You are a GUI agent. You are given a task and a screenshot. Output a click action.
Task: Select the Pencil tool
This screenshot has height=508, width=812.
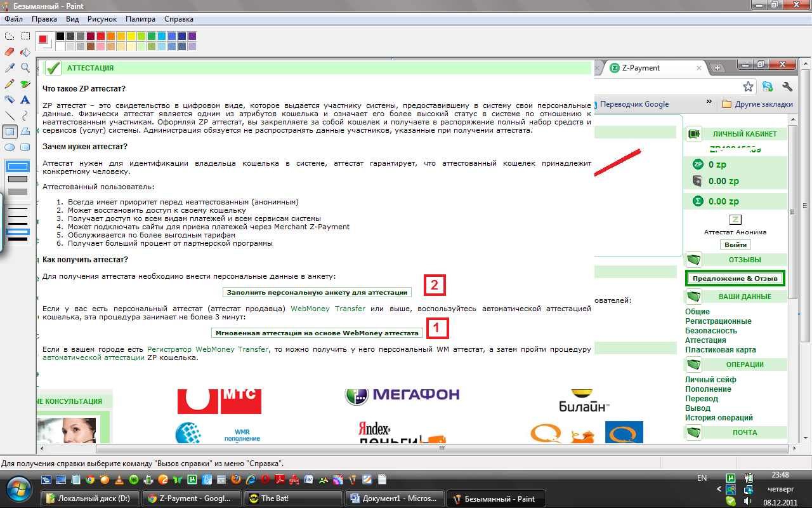click(x=10, y=83)
